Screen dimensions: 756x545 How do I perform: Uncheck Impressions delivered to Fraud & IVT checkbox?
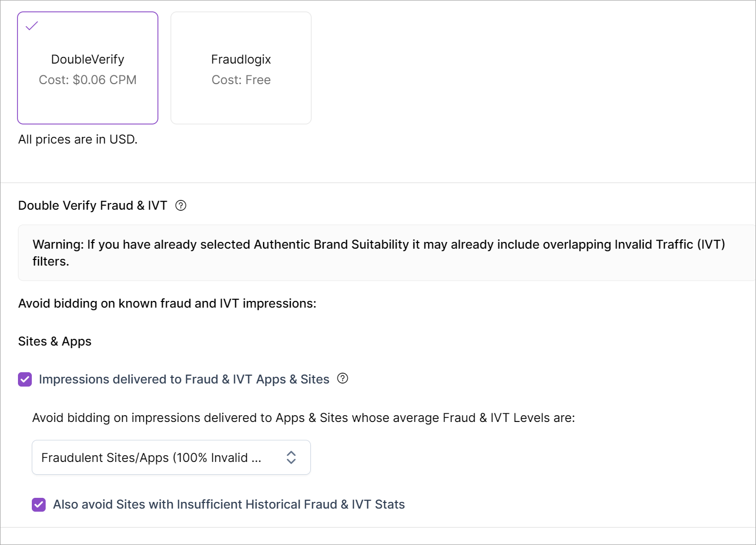click(25, 379)
